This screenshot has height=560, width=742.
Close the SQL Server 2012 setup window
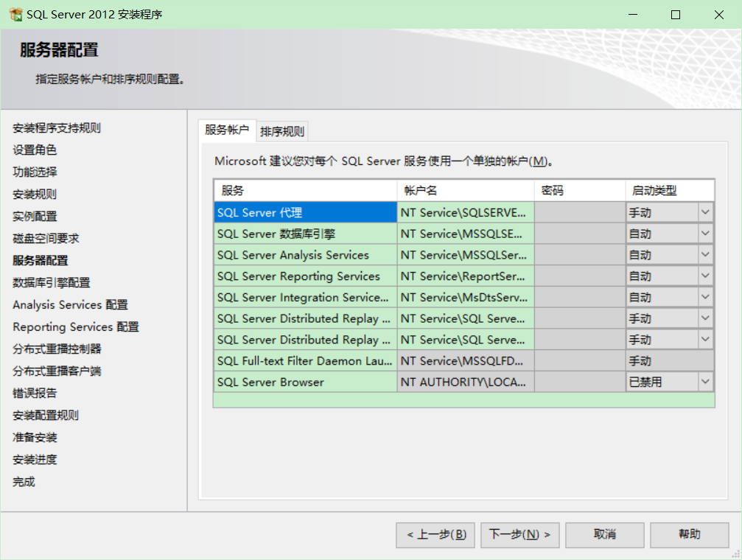tap(719, 15)
